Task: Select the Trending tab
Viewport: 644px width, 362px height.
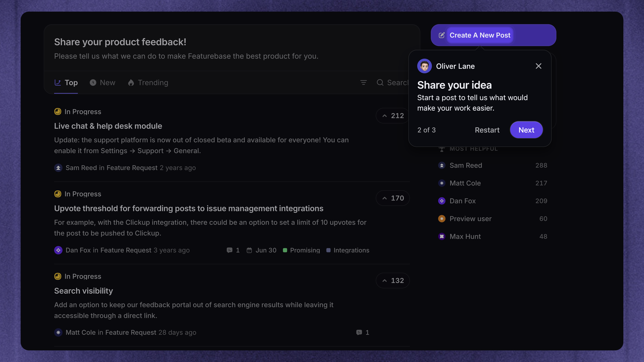Action: (148, 83)
